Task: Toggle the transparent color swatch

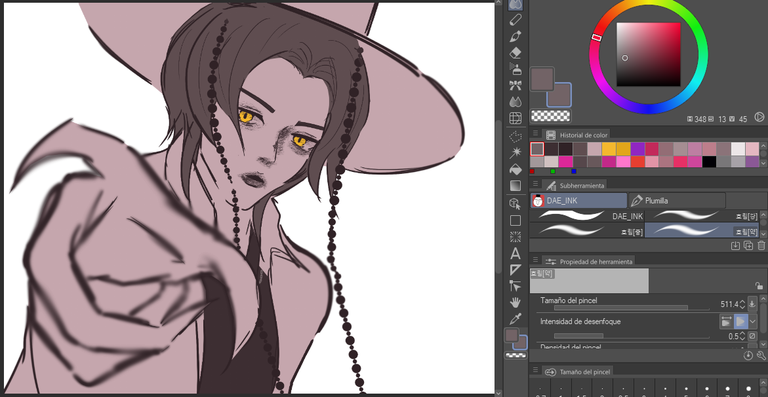Action: click(551, 116)
